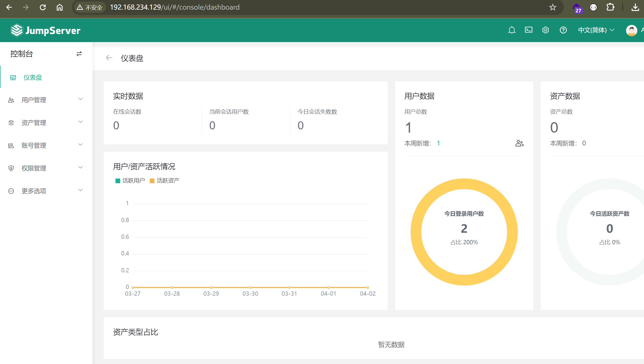
Task: Open the browser home page icon
Action: 60,7
